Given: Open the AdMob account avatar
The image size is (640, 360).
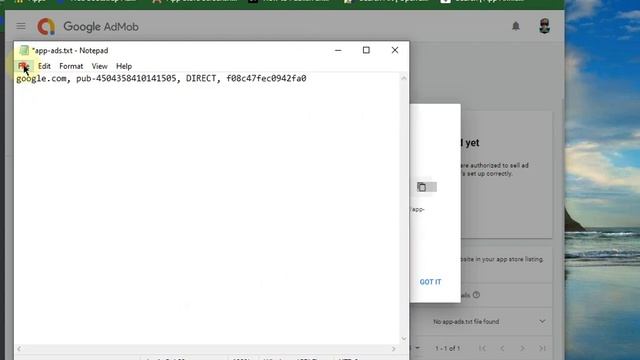Looking at the screenshot, I should click(x=544, y=26).
